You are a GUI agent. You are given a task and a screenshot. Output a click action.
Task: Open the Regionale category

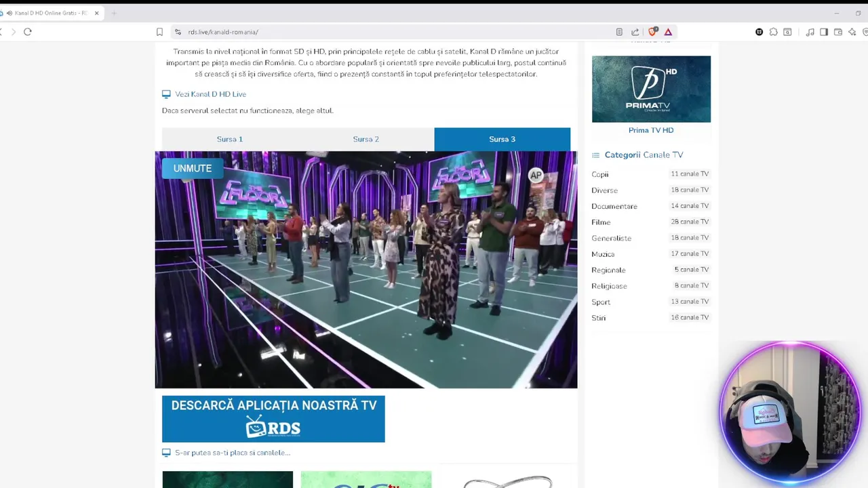(608, 270)
